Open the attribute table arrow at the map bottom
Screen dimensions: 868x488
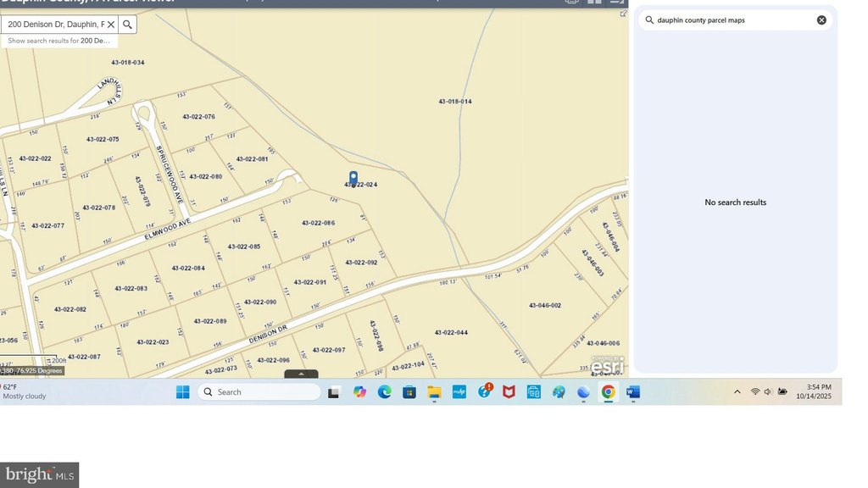(x=301, y=374)
